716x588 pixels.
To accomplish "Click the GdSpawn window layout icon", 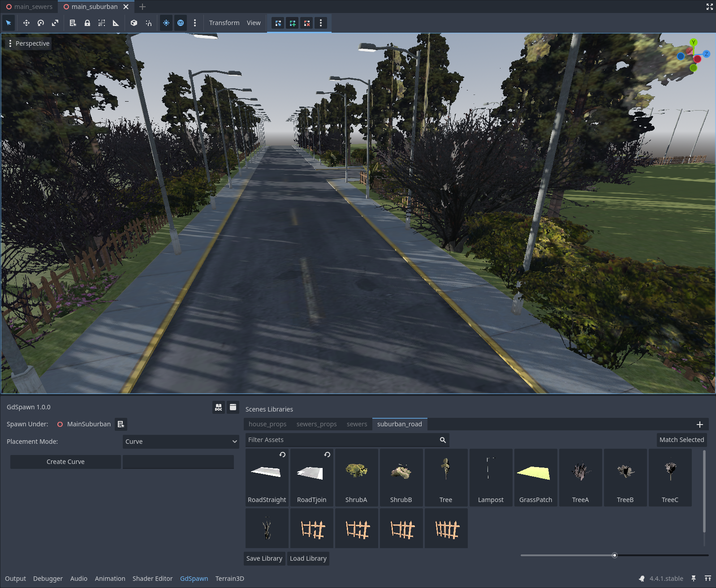I will click(233, 407).
